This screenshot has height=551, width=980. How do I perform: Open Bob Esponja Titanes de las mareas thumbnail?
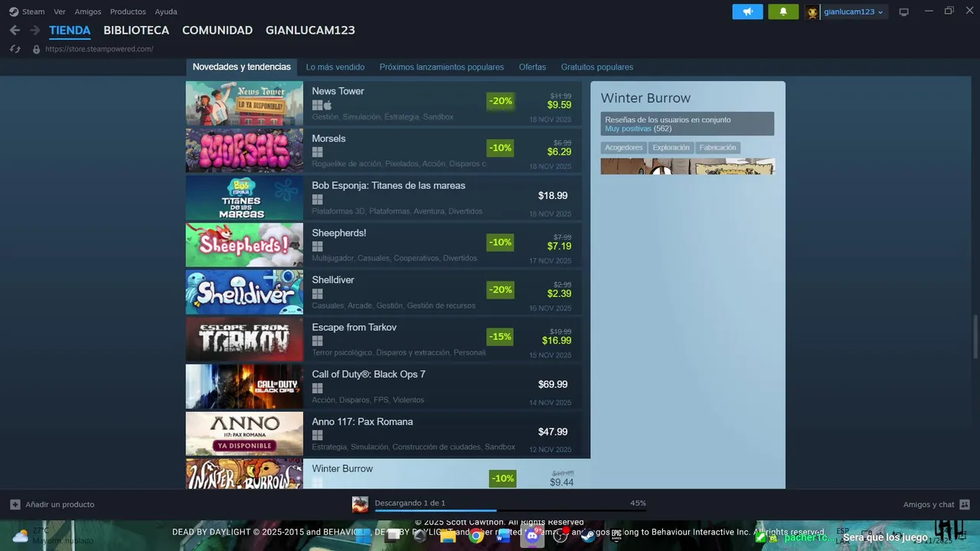coord(244,198)
